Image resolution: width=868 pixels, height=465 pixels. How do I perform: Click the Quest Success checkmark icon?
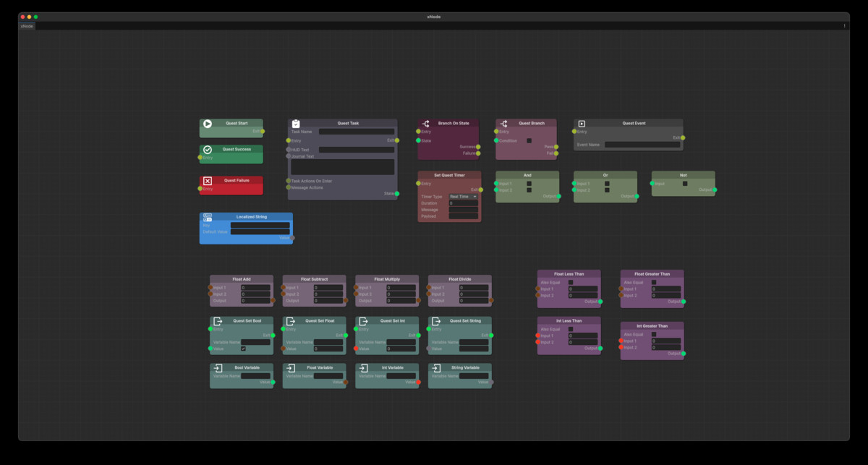[x=208, y=150]
